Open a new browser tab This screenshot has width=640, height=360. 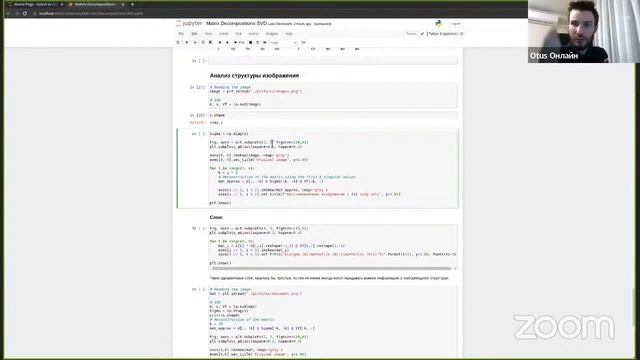pos(132,4)
